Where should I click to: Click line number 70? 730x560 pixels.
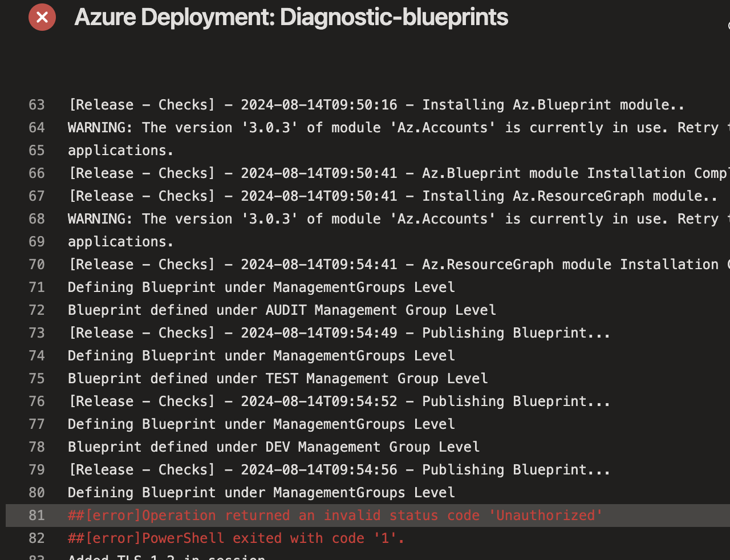[x=36, y=265]
